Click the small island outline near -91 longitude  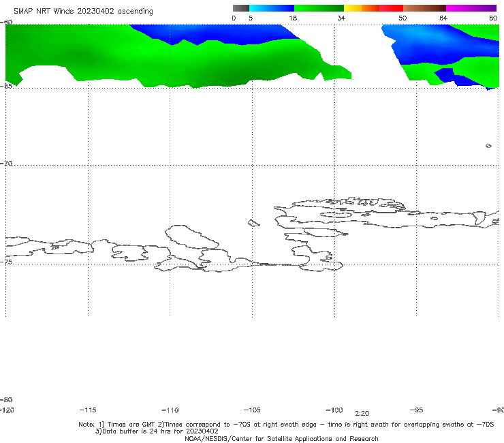pos(488,146)
